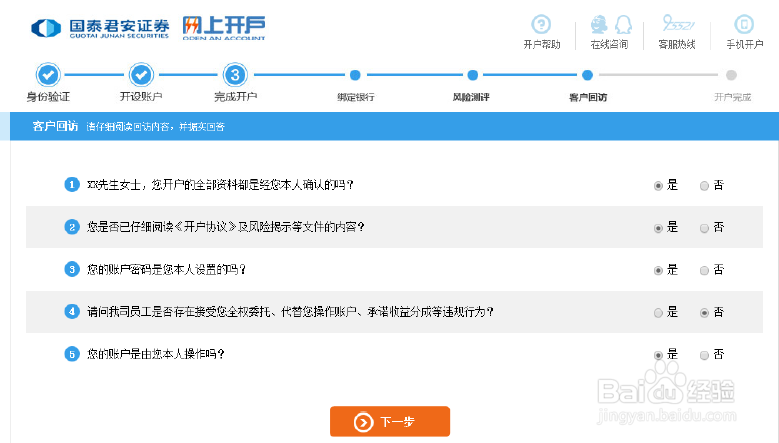Viewport: 779px width, 443px height.
Task: Click the 客户回访 step label
Action: (588, 97)
